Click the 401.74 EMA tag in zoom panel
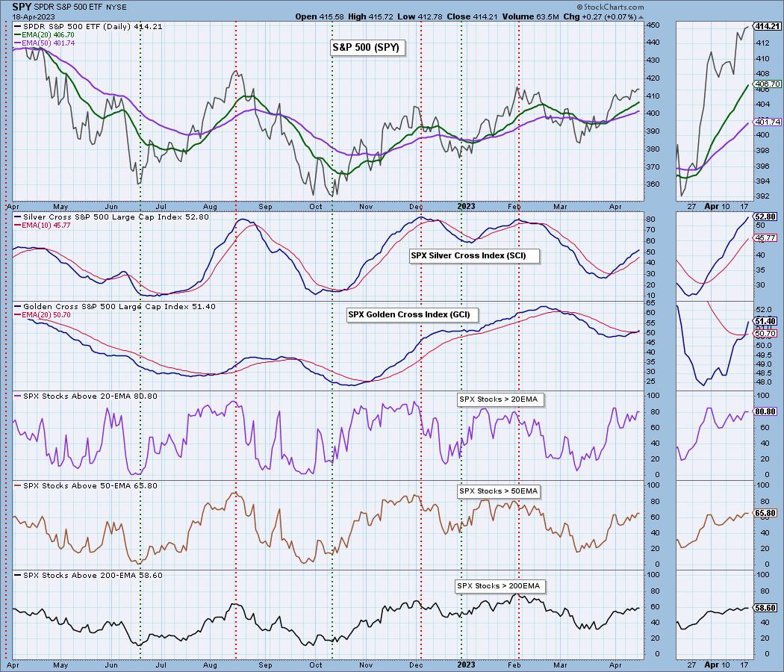 pyautogui.click(x=767, y=122)
